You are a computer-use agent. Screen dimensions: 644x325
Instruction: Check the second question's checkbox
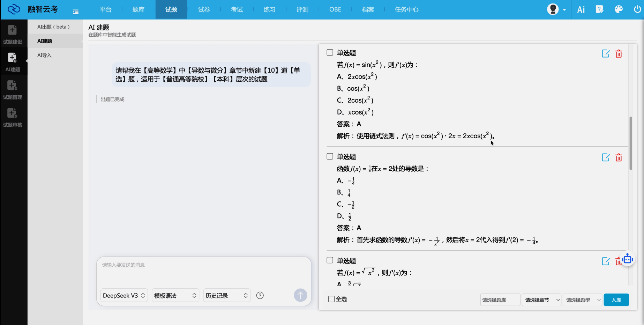(330, 156)
